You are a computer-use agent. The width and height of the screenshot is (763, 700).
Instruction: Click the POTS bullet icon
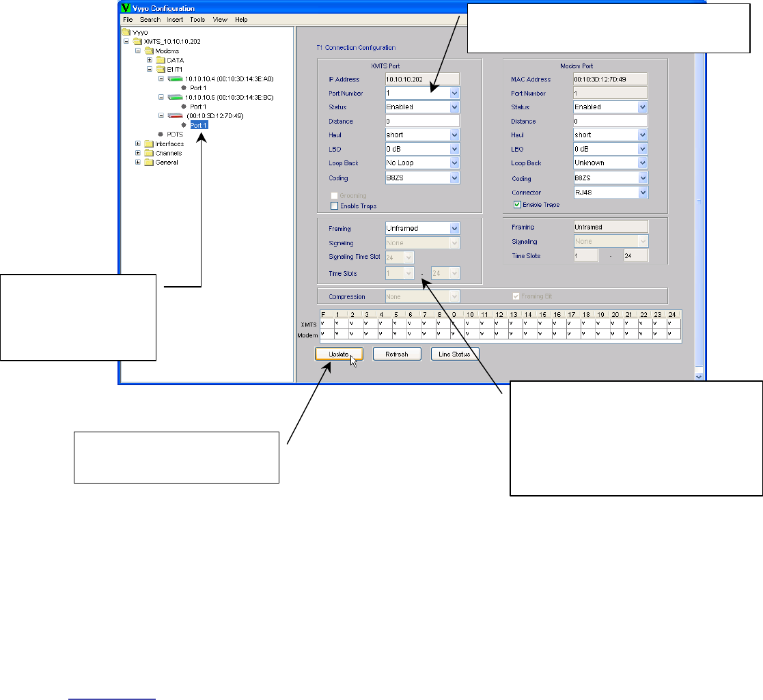(161, 135)
